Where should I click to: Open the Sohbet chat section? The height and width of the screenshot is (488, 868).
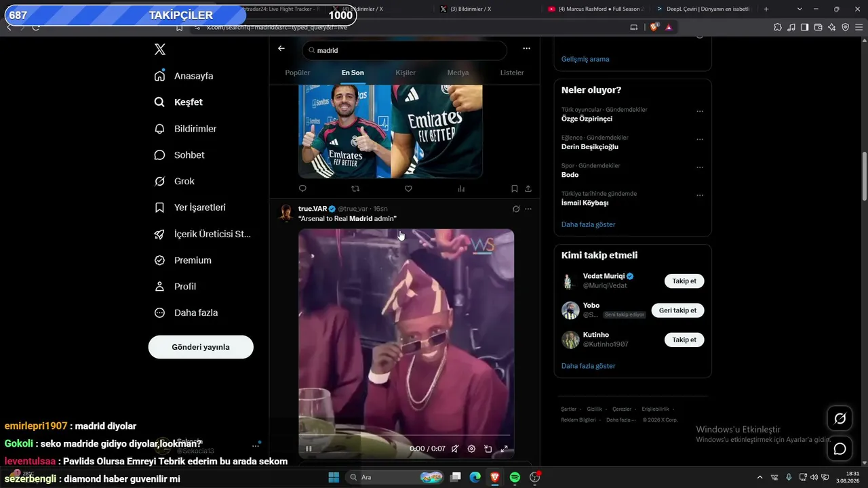click(x=179, y=155)
